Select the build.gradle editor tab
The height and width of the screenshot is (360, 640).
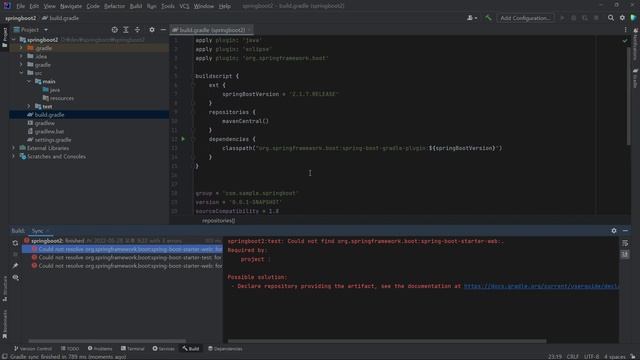pyautogui.click(x=211, y=30)
